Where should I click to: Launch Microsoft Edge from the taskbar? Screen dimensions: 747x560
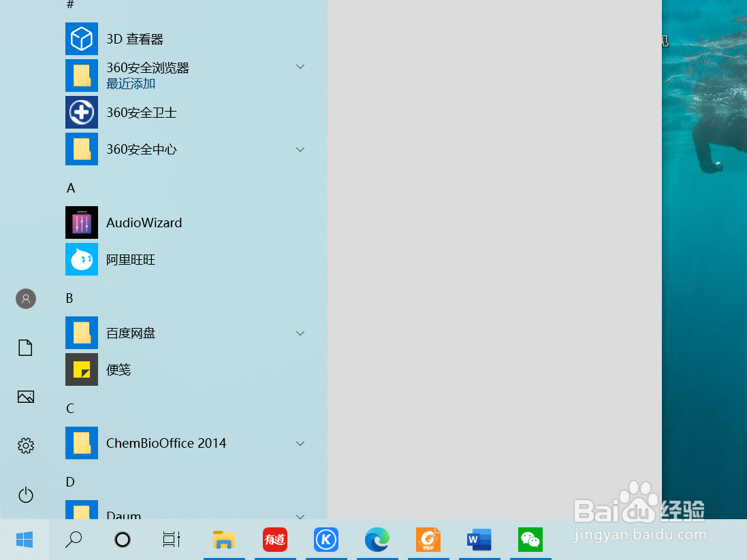[377, 540]
